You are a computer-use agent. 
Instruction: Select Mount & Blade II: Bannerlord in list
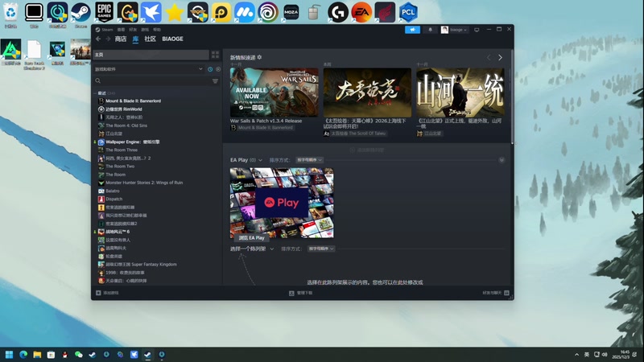(133, 101)
